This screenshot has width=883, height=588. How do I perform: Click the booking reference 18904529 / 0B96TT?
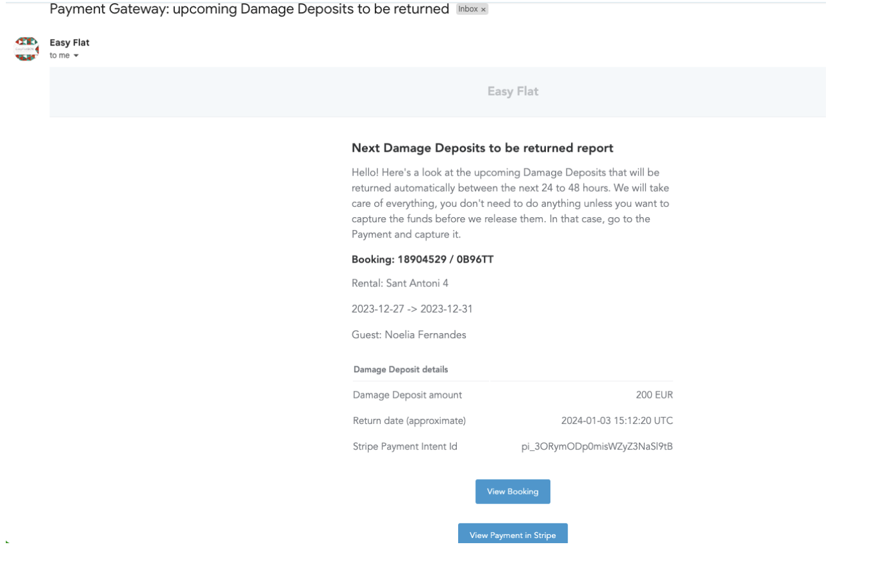tap(422, 260)
